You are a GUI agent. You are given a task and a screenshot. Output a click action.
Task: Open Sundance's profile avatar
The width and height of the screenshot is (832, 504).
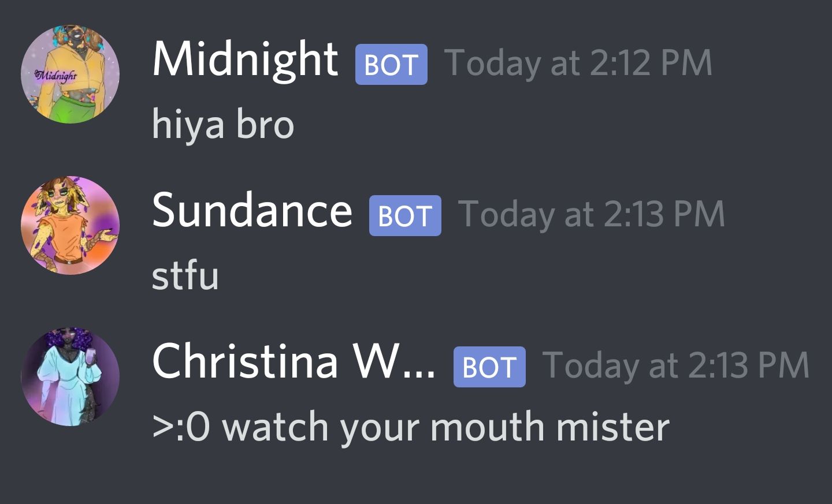[70, 225]
